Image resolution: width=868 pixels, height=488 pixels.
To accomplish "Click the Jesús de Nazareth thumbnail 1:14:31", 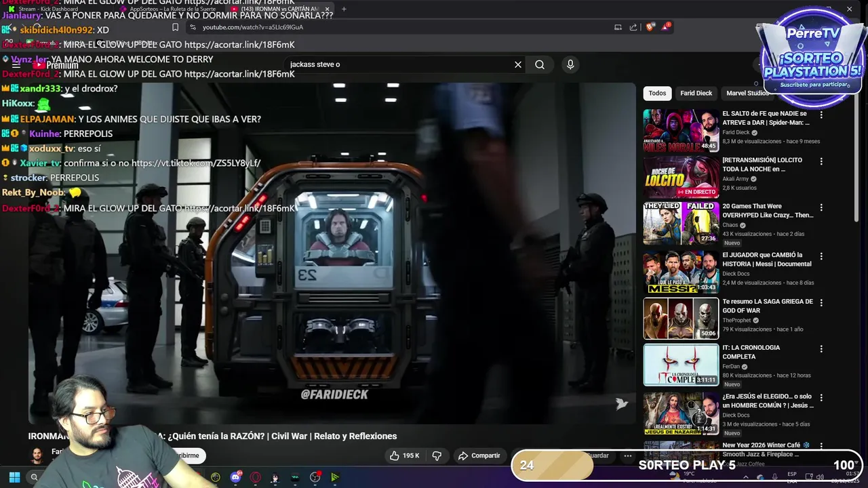I will pyautogui.click(x=681, y=413).
